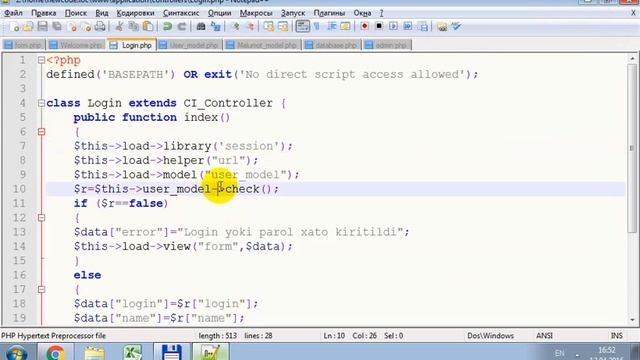Toggle INS insert mode in status bar

(617, 336)
